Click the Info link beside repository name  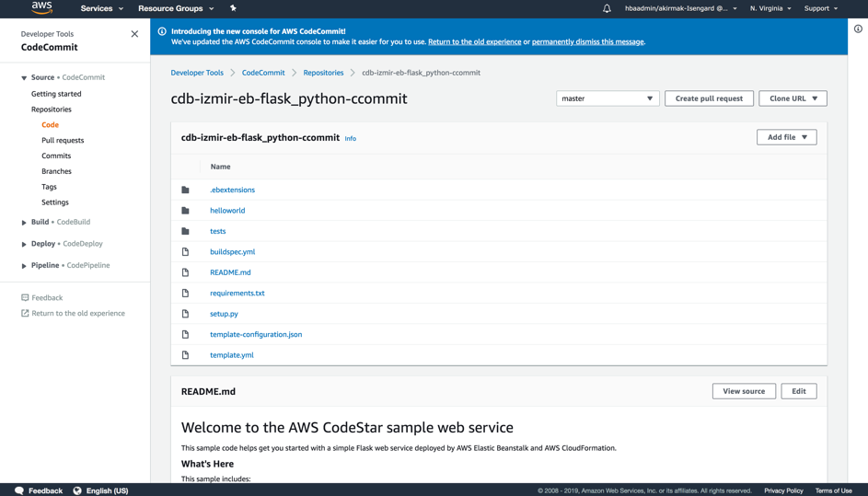click(x=351, y=139)
